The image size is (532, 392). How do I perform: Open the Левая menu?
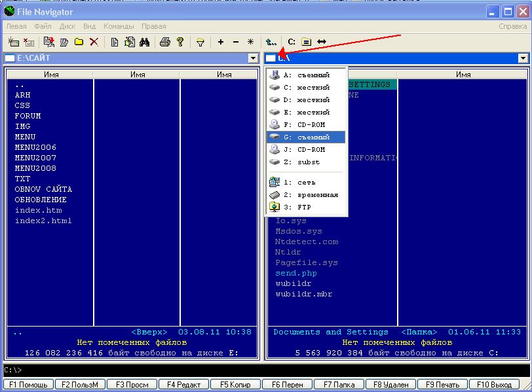16,26
